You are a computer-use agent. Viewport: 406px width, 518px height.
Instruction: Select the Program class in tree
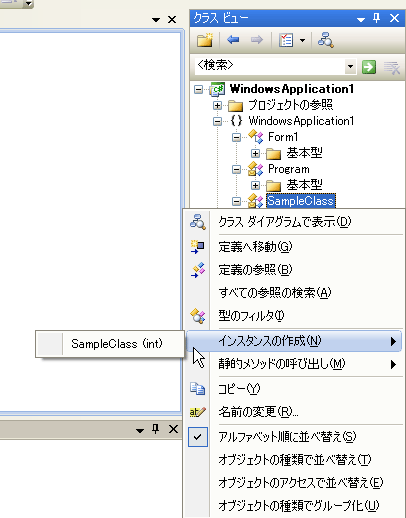pos(289,169)
